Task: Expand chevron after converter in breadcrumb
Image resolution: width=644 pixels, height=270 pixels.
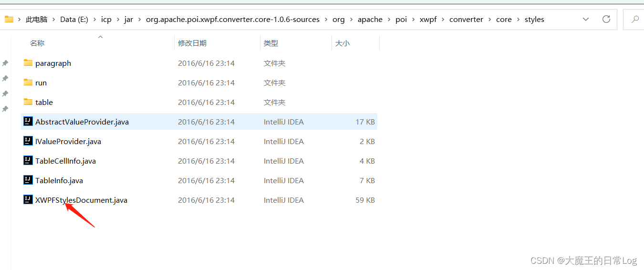Action: tap(489, 20)
